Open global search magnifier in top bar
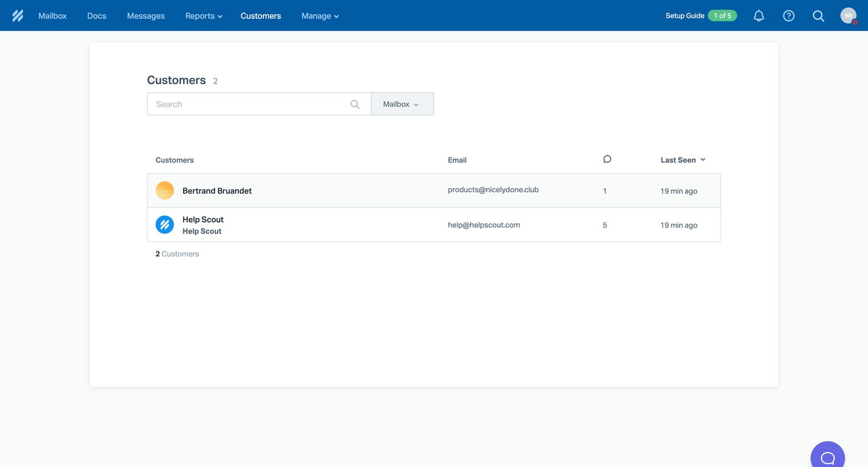 pos(819,16)
